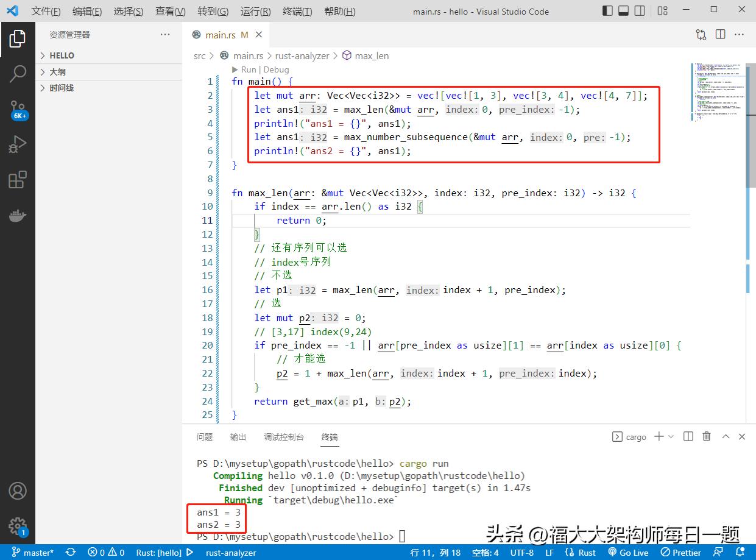Toggle the primary sidebar layout button

coord(607,10)
